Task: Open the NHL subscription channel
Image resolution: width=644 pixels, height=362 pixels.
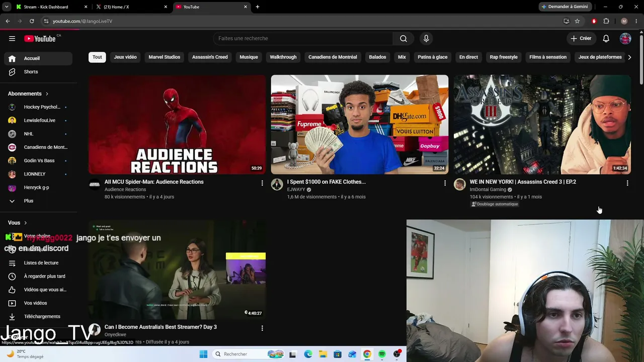Action: [x=38, y=134]
